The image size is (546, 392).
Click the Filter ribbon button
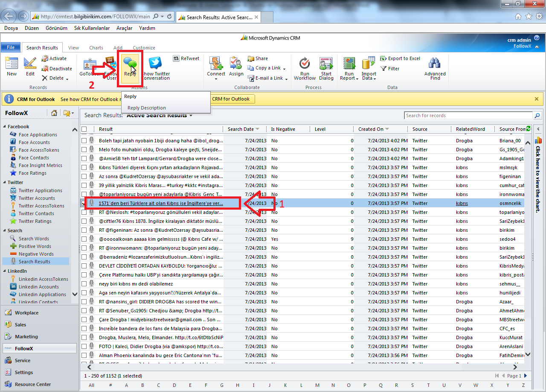[x=390, y=68]
